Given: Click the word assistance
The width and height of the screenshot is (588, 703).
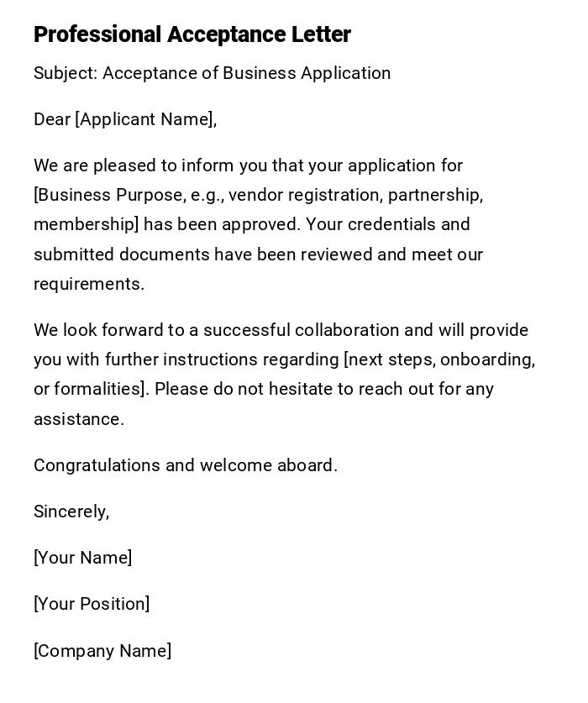Looking at the screenshot, I should click(78, 419).
